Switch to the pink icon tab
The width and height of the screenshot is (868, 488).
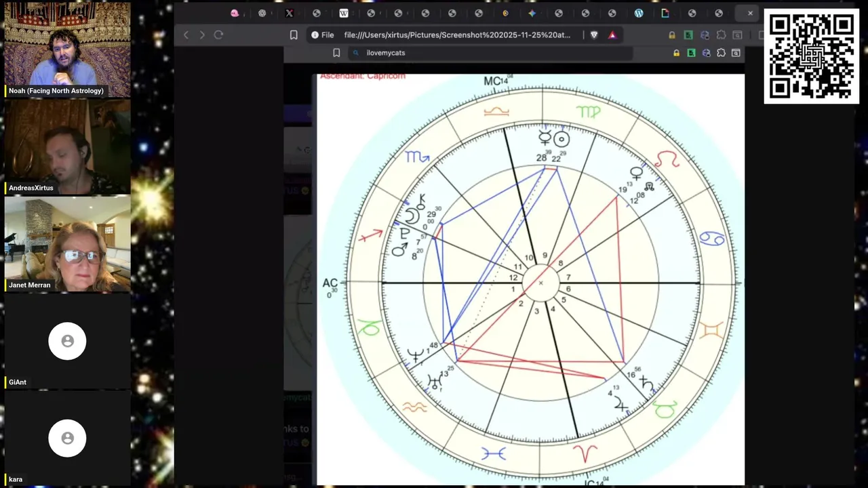(x=235, y=13)
